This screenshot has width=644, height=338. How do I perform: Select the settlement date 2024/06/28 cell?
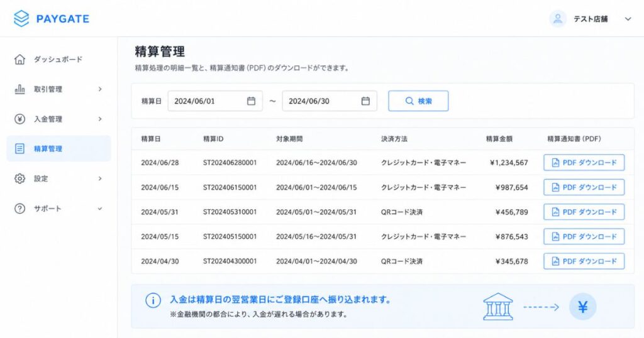(160, 163)
